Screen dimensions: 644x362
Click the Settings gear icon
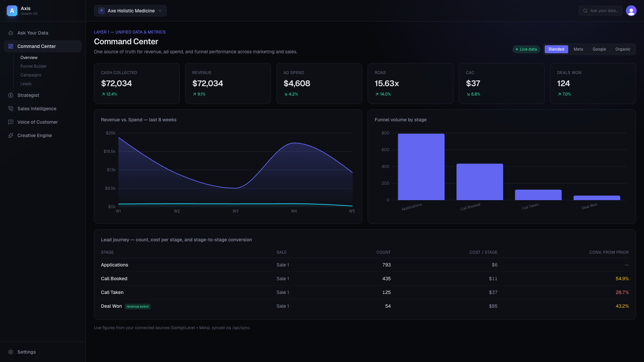pos(11,352)
